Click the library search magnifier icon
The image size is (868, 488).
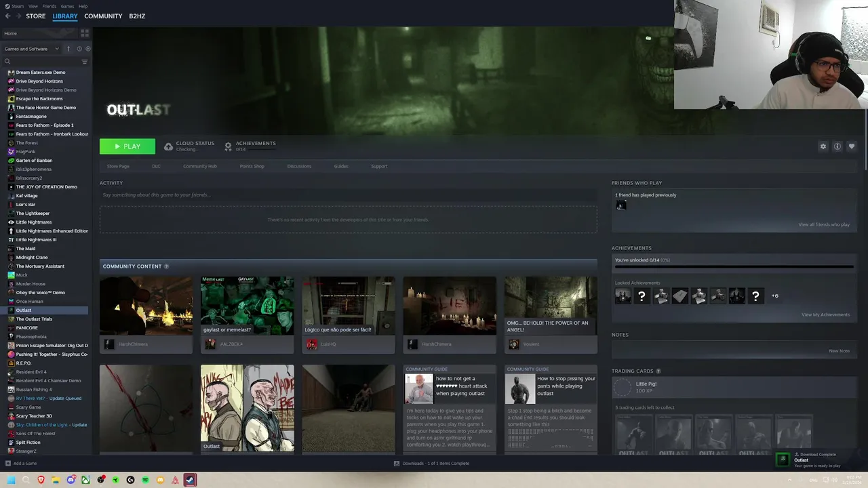(x=7, y=62)
